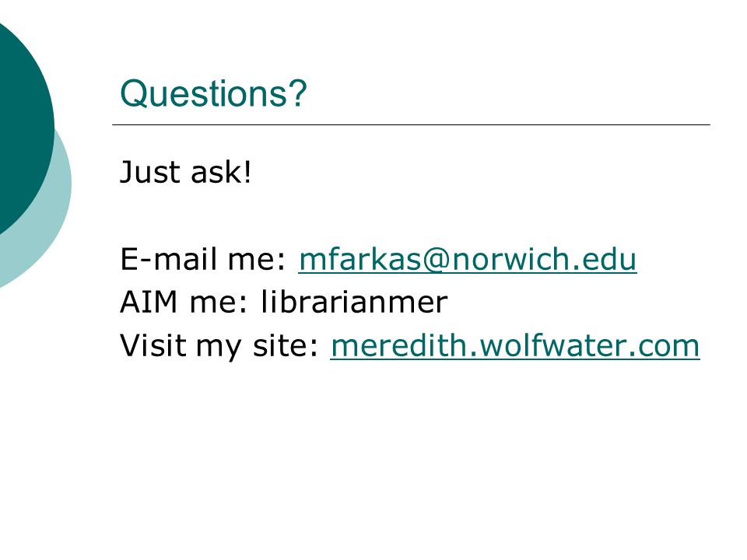This screenshot has width=747, height=560.
Task: Click the "Visit my site:" label
Action: click(x=219, y=345)
